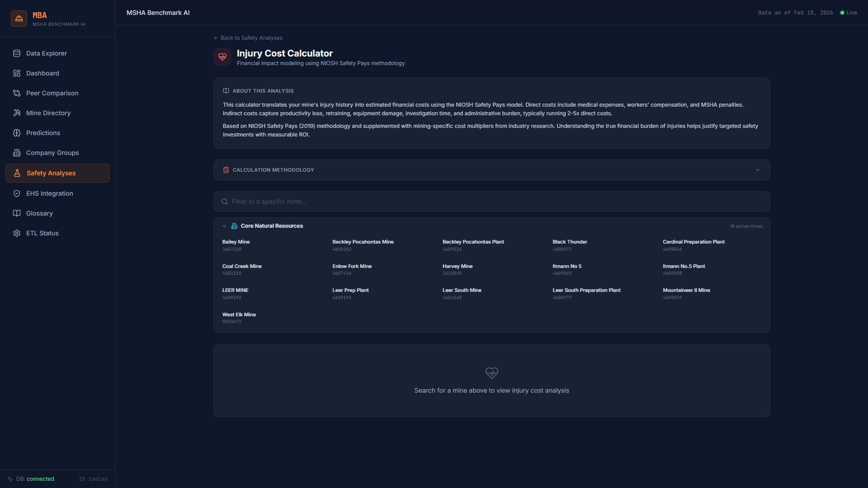Click the ETL Status gear icon
This screenshot has height=488, width=868.
[x=17, y=233]
